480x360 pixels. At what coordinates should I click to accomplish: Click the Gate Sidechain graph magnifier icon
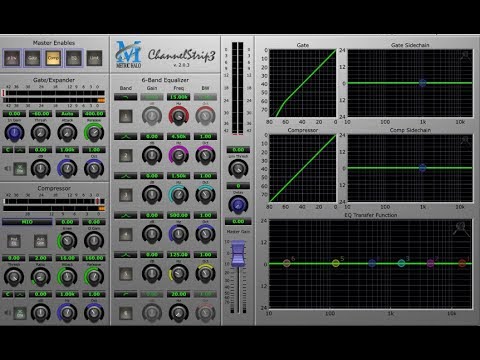coord(465,56)
